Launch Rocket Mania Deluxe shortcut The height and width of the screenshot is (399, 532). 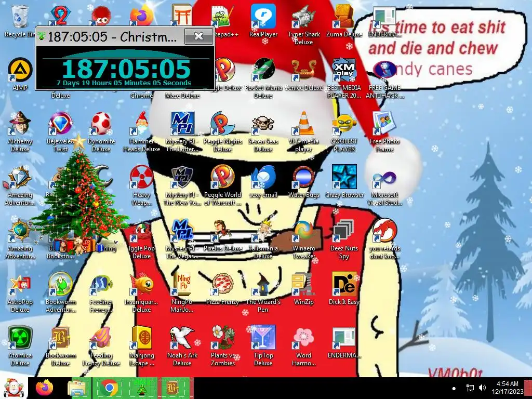point(263,78)
